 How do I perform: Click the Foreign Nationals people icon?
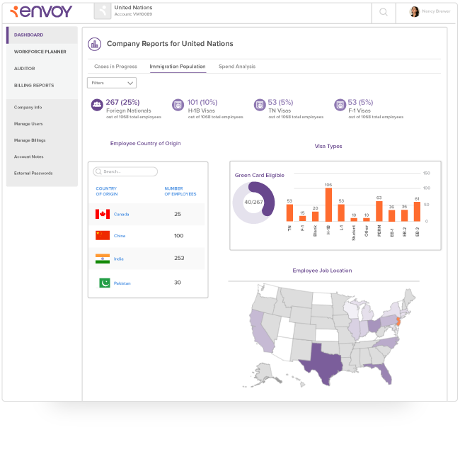click(x=97, y=105)
